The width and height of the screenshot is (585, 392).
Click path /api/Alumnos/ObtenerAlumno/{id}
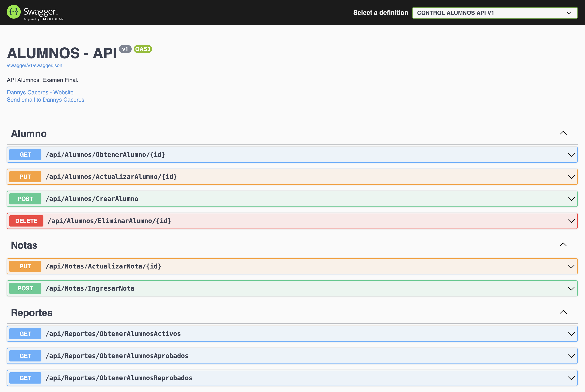(105, 155)
